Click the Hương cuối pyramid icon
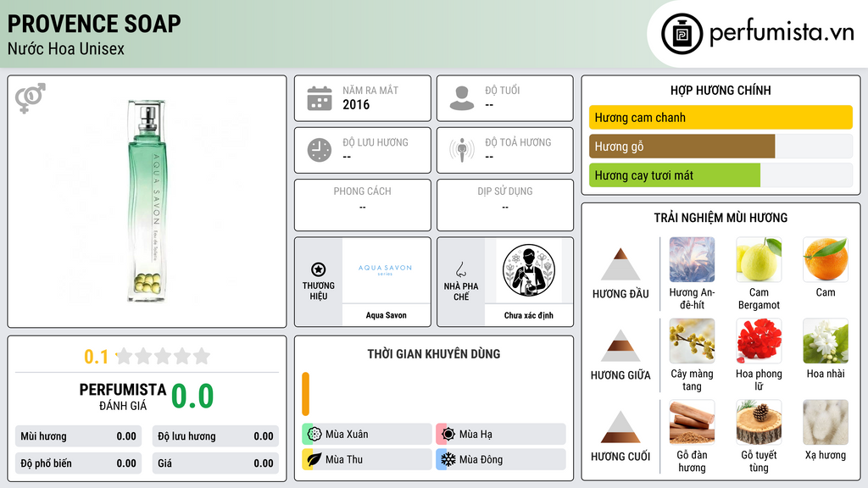The image size is (868, 488). click(x=620, y=427)
